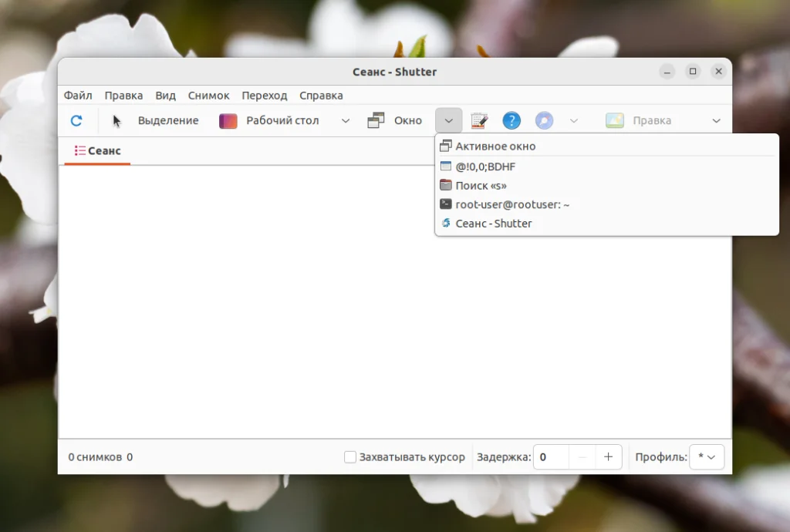The width and height of the screenshot is (790, 532).
Task: Click the upload/export globe icon
Action: click(x=542, y=120)
